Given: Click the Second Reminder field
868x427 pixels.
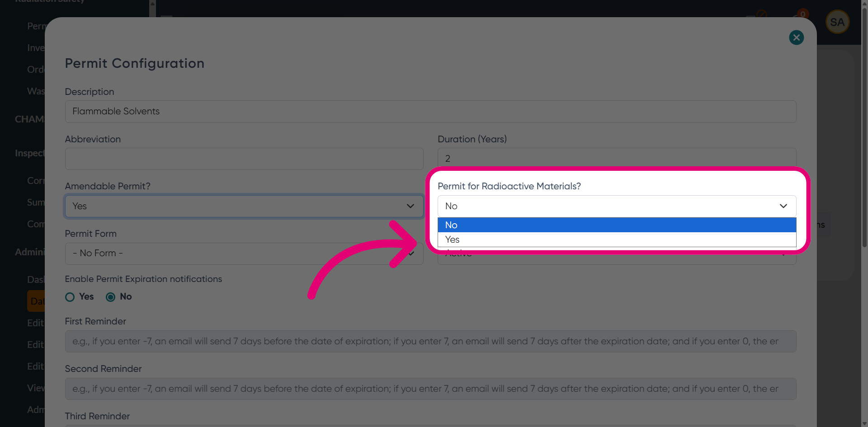Looking at the screenshot, I should pos(430,389).
